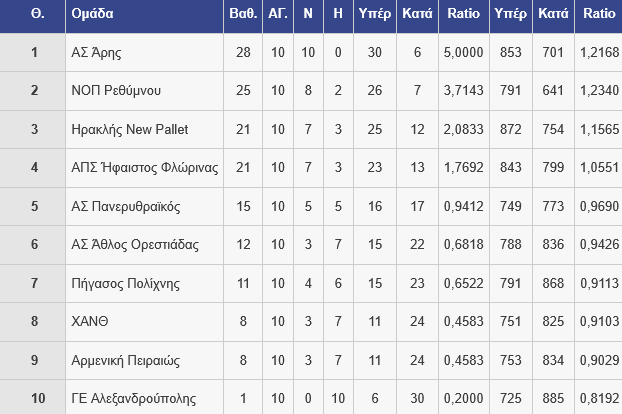Open the ΝΟΠ Ρεθύμνου team entry

pos(117,91)
